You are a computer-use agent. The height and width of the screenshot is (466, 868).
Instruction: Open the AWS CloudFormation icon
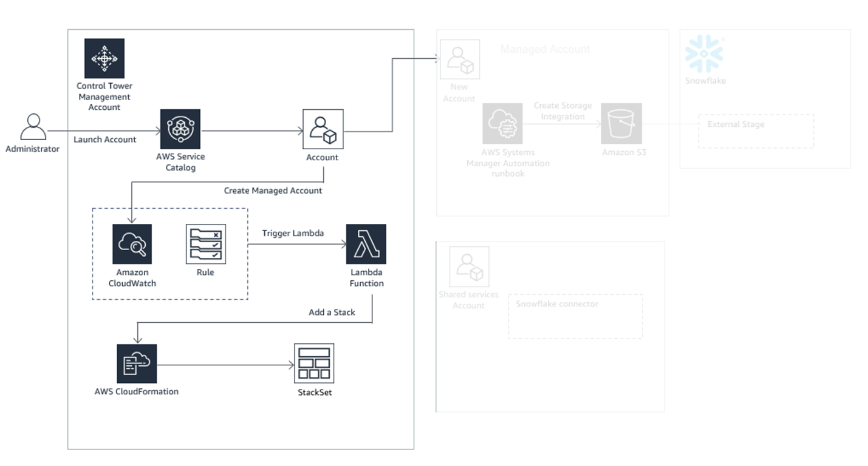(135, 362)
